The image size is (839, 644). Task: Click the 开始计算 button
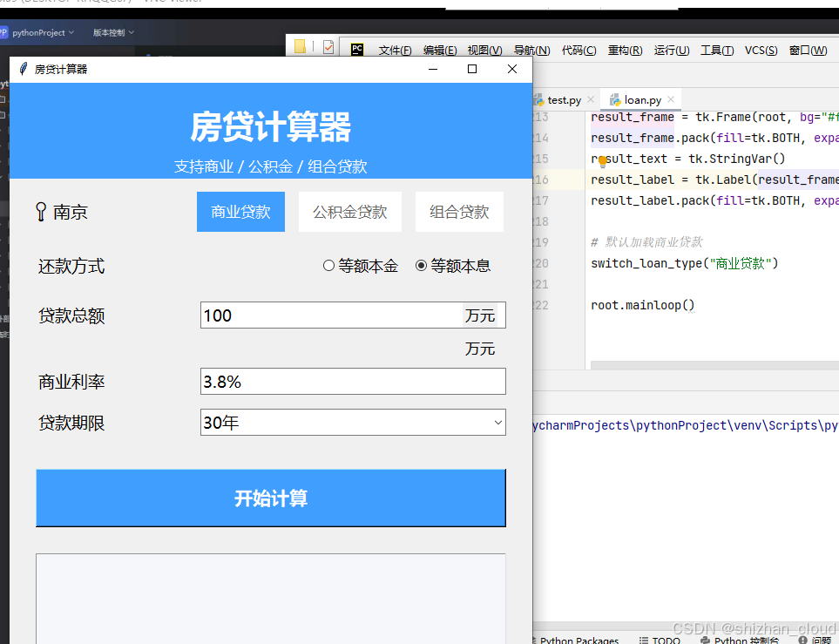click(x=271, y=498)
